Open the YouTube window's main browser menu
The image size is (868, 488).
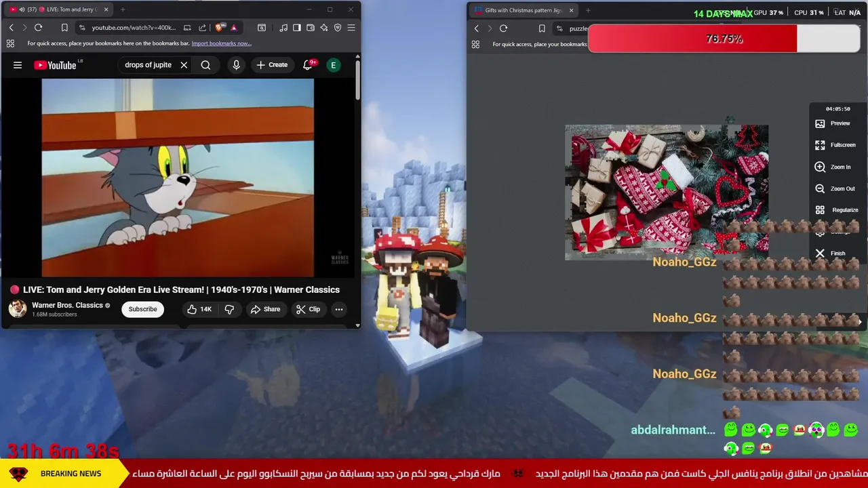(351, 28)
